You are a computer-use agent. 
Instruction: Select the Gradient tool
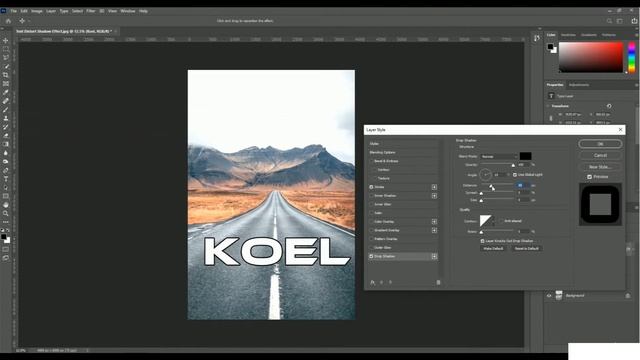tap(6, 144)
